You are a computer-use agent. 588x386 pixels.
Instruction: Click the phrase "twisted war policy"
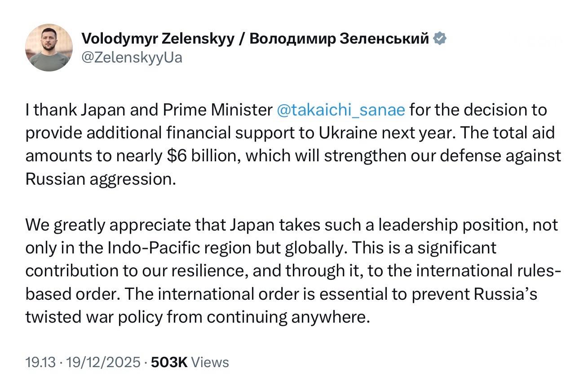tap(94, 317)
